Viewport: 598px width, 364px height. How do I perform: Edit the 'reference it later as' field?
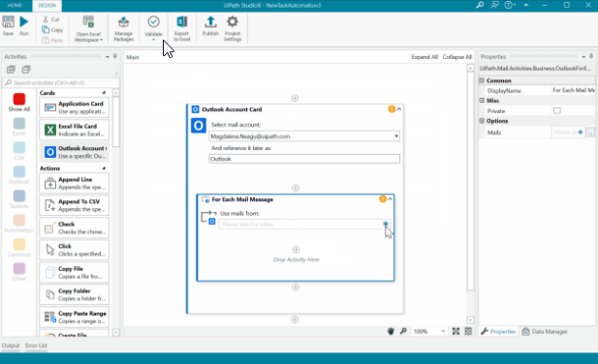[x=304, y=159]
